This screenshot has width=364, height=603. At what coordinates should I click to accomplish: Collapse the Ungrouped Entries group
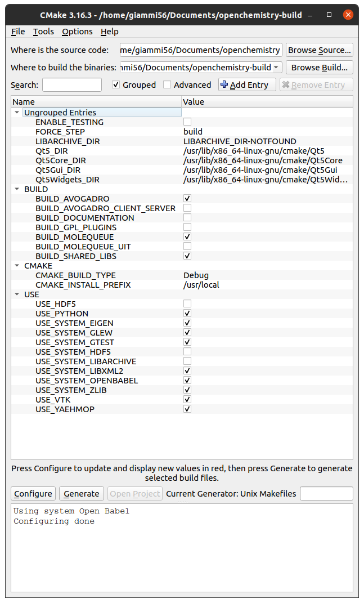(17, 112)
